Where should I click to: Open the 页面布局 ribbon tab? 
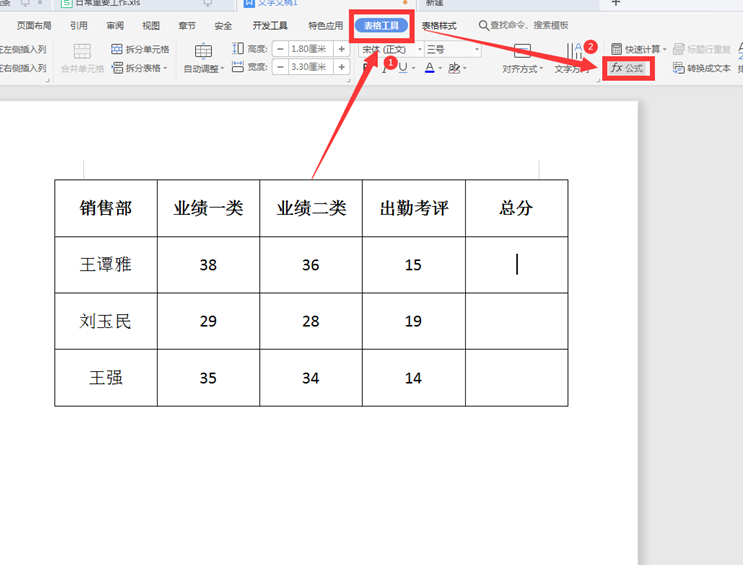[34, 26]
